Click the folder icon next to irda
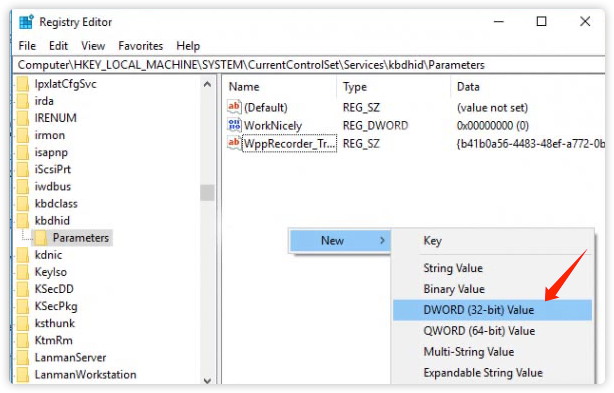The width and height of the screenshot is (614, 393). click(x=23, y=101)
